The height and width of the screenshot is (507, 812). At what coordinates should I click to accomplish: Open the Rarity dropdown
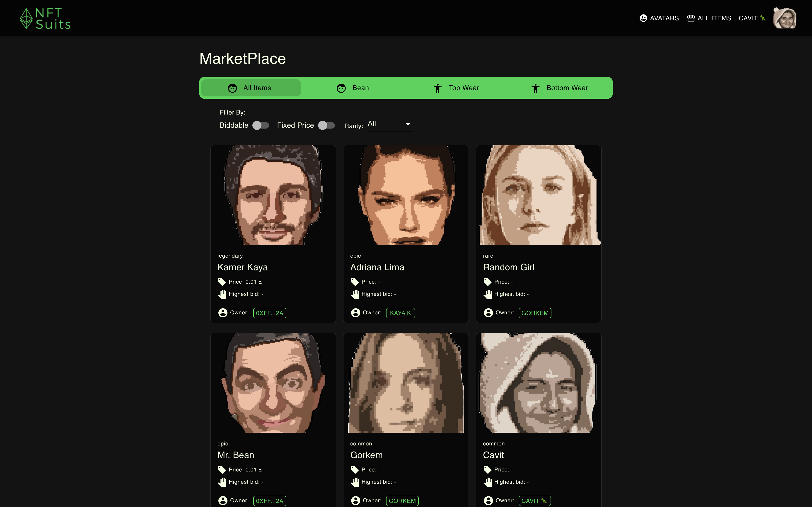tap(390, 124)
